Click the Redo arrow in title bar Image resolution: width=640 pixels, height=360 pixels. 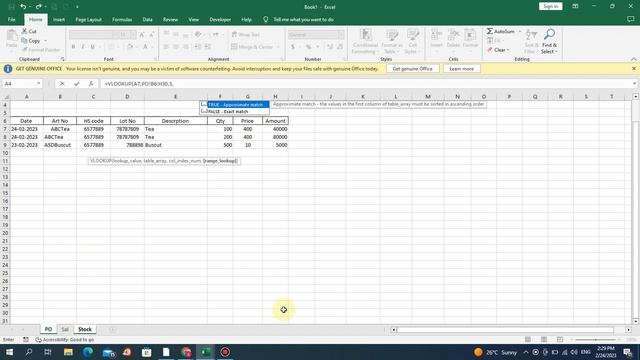coord(38,7)
